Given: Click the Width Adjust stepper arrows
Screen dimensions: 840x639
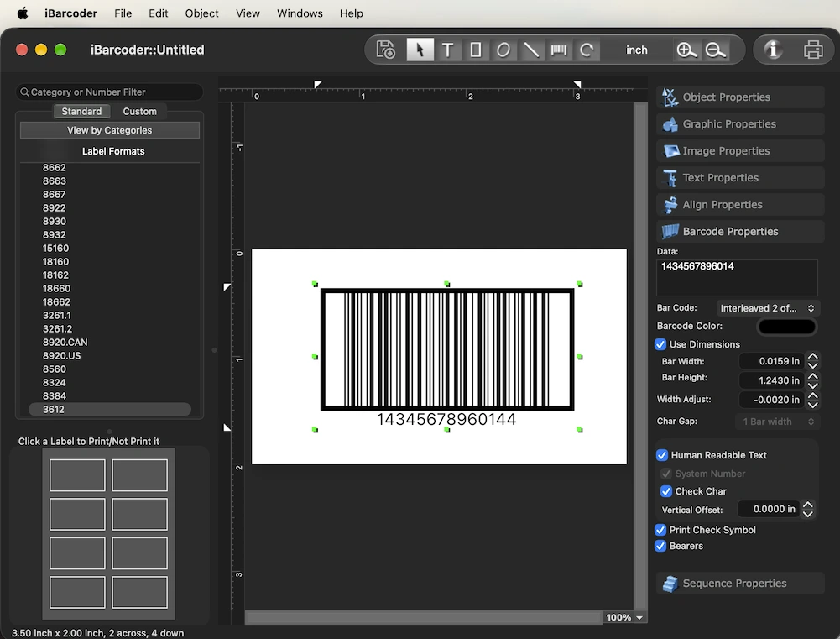Looking at the screenshot, I should (x=812, y=400).
